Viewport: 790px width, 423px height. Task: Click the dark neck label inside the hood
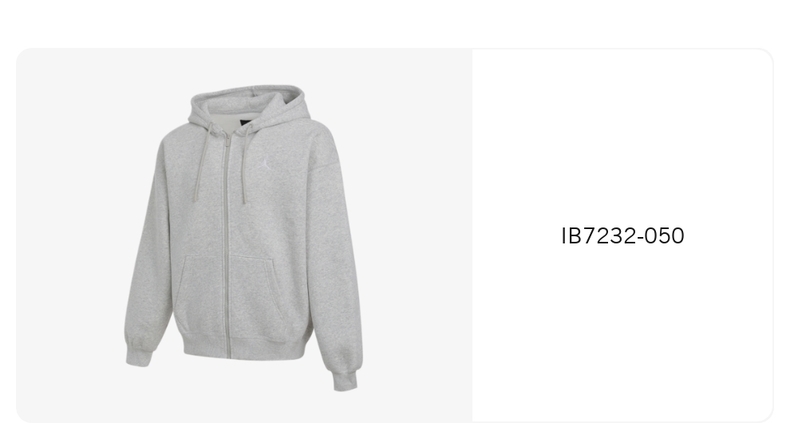(x=242, y=124)
